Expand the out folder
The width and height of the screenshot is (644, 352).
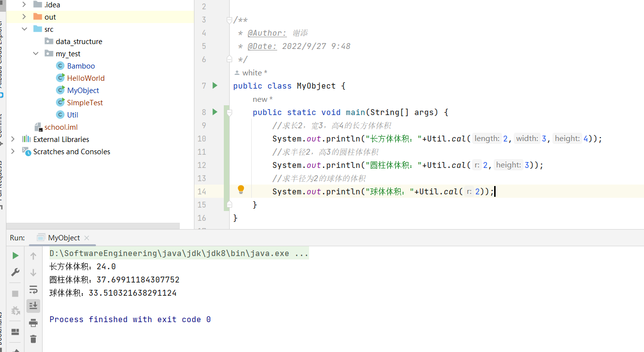[24, 17]
